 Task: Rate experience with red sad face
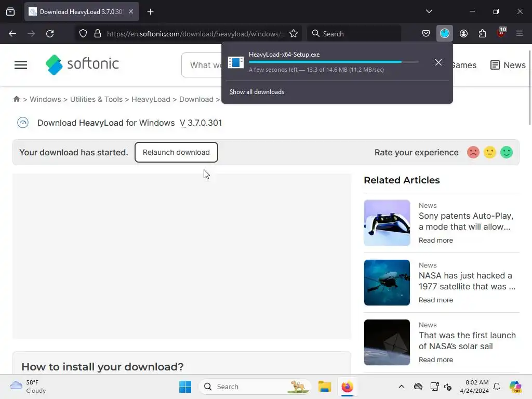point(473,152)
